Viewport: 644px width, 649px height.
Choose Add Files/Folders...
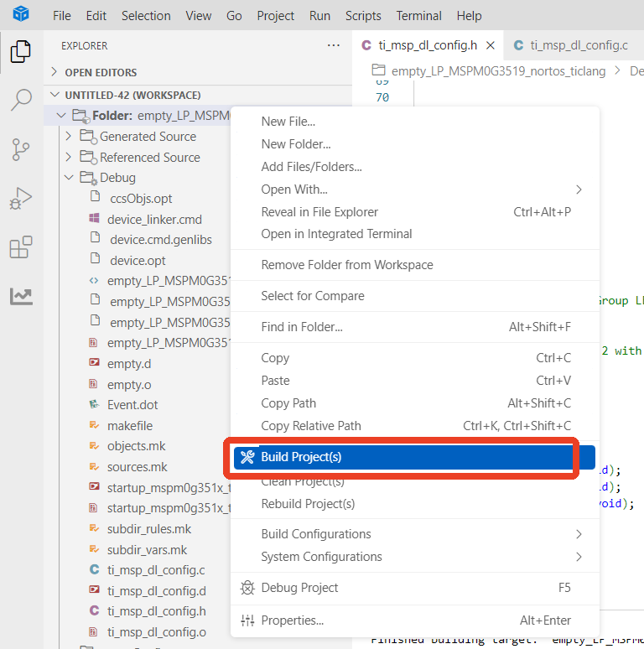[415, 167]
